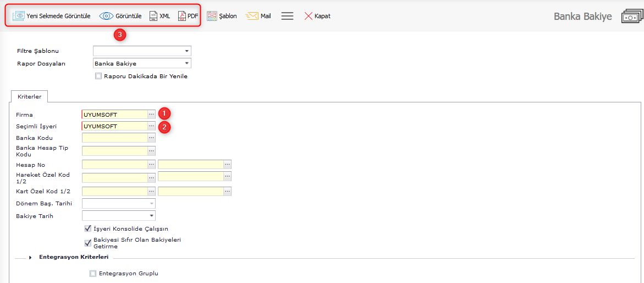Click the Yeni Sekmede Görüntüle toolbar icon
The image size is (644, 283).
click(x=19, y=16)
